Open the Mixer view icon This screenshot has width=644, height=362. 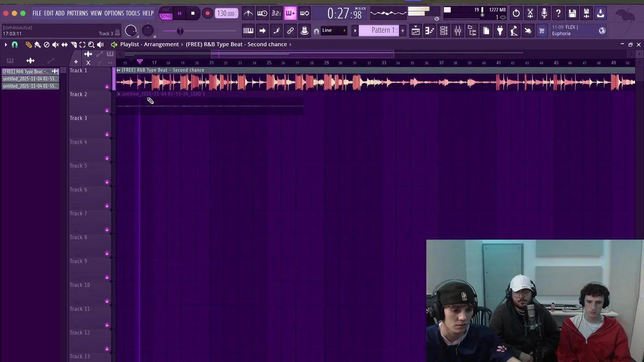tap(458, 31)
